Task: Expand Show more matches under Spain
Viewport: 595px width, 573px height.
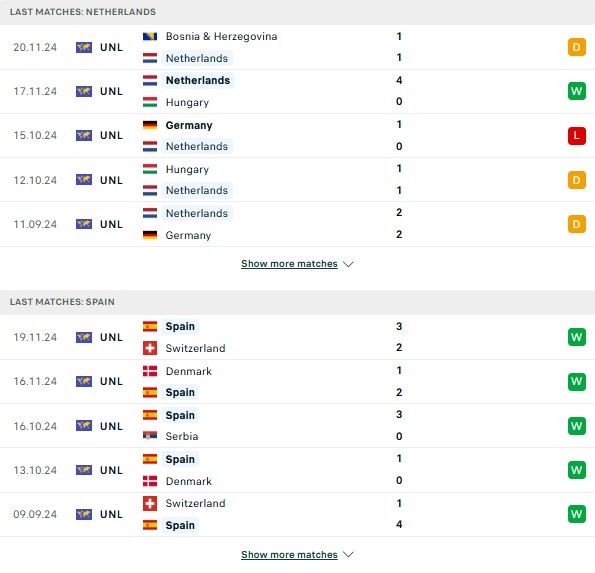Action: tap(289, 555)
